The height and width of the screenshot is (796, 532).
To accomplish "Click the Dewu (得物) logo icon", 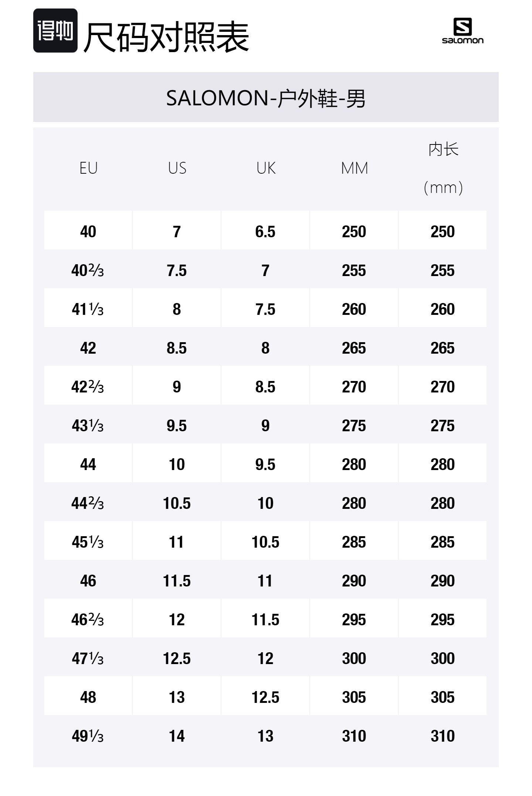I will click(55, 31).
